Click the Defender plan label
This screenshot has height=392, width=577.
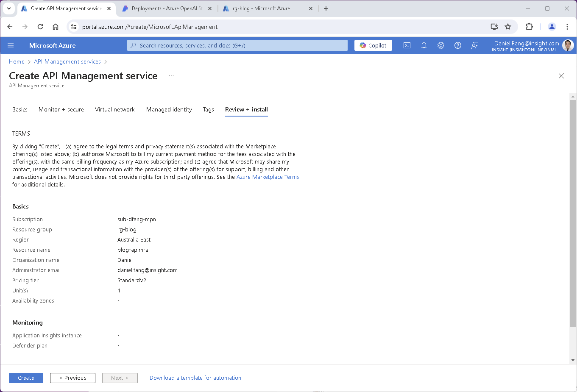pyautogui.click(x=30, y=346)
